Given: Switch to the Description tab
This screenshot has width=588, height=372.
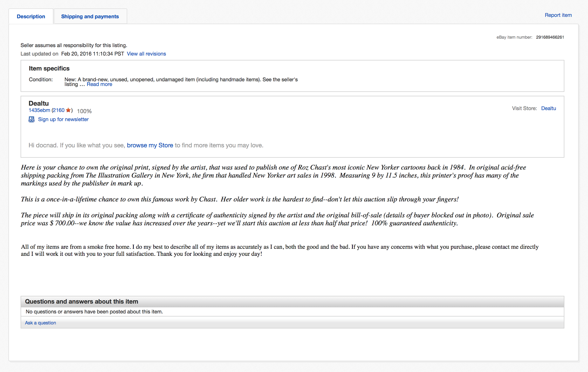Looking at the screenshot, I should (31, 17).
